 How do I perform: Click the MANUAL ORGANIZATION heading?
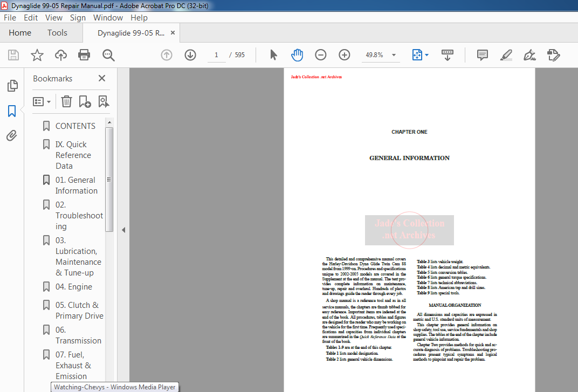click(x=455, y=305)
